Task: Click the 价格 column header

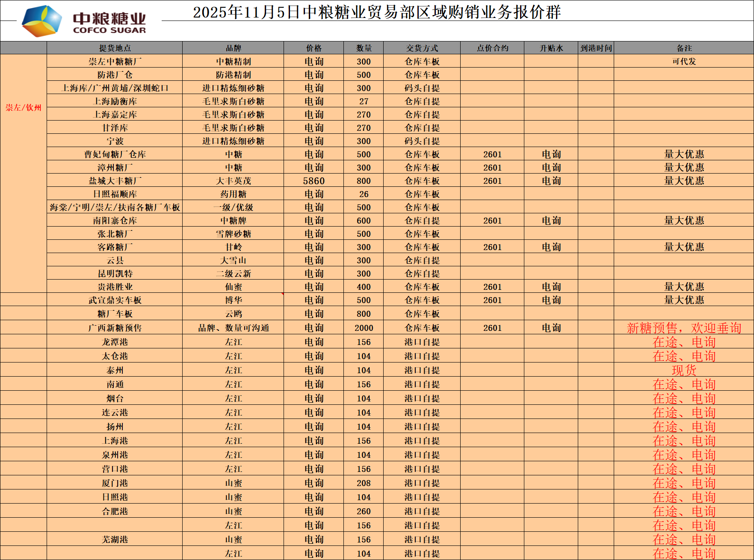Action: 313,48
